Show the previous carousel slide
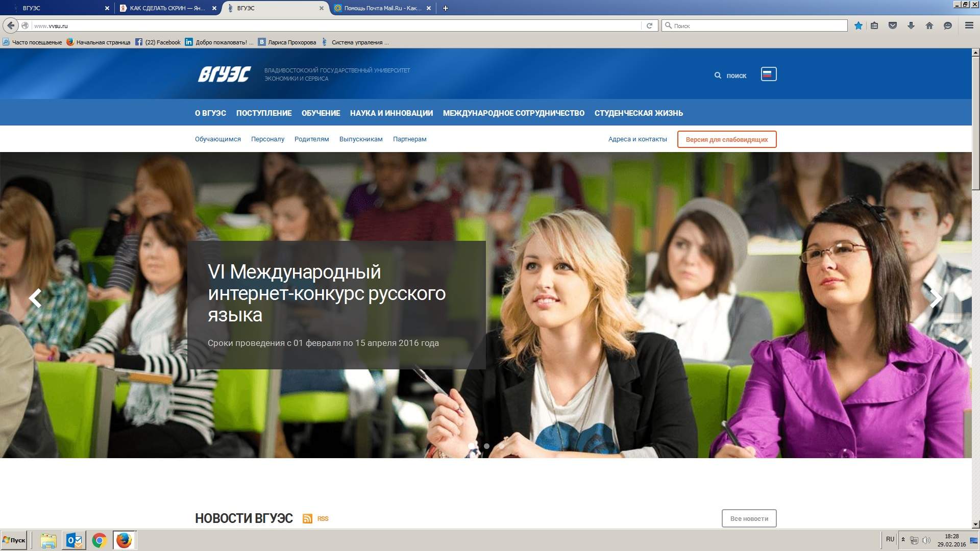Viewport: 980px width, 551px height. point(35,298)
